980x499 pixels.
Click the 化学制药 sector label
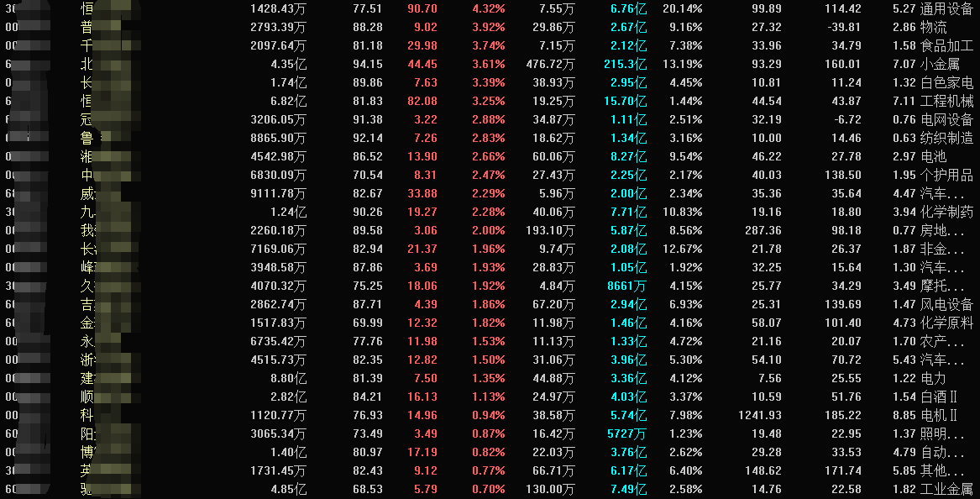click(946, 212)
